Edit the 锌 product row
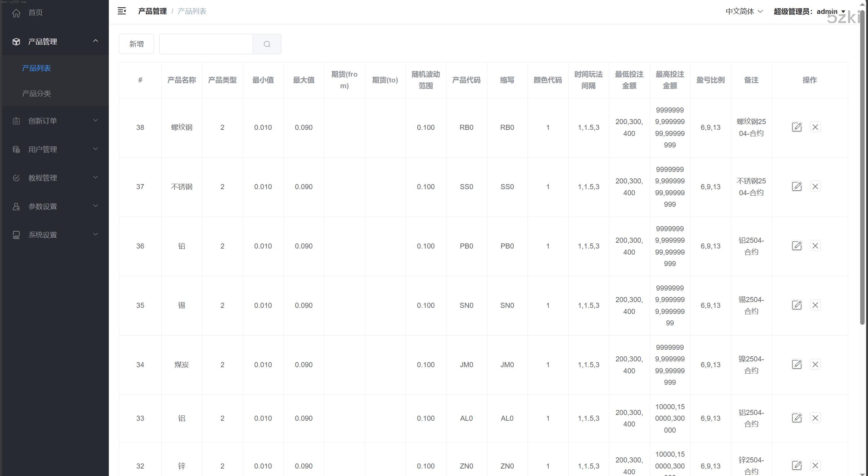Viewport: 868px width, 476px height. [x=796, y=465]
